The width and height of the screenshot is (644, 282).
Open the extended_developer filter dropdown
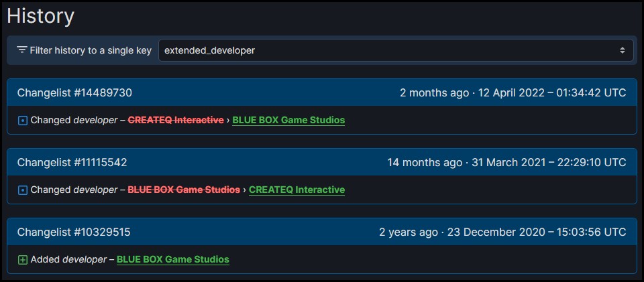tap(396, 50)
